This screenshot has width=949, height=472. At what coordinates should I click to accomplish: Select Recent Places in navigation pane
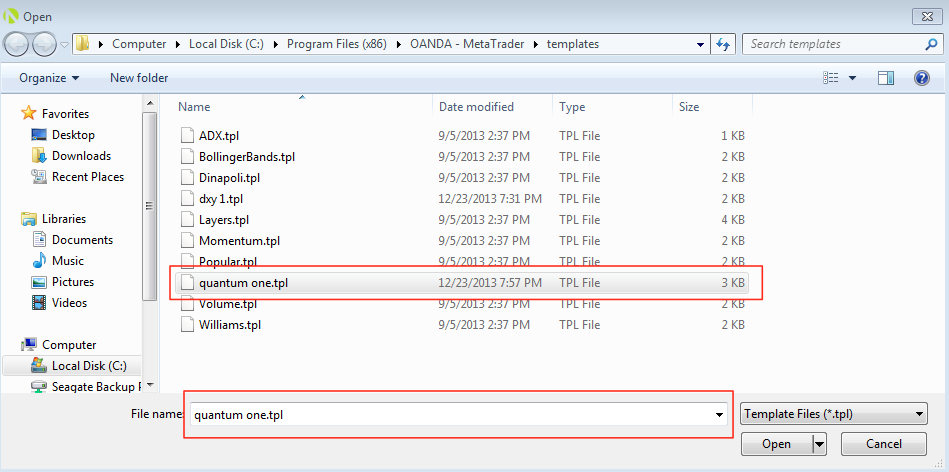(x=88, y=177)
